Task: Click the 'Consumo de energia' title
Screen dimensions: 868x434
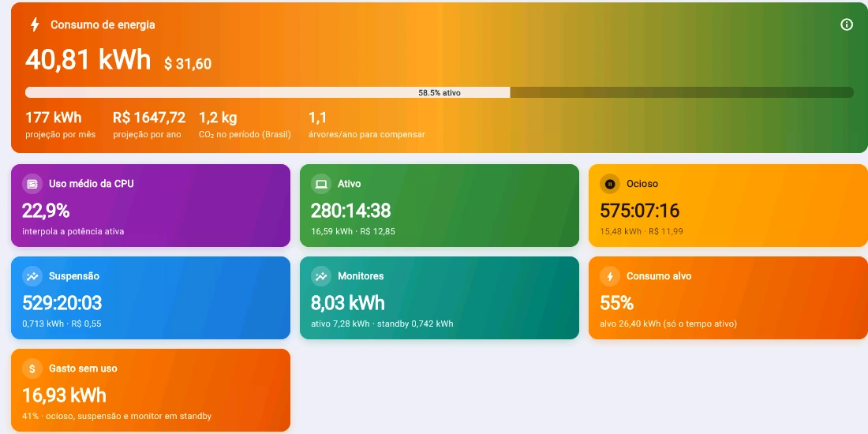Action: 103,25
